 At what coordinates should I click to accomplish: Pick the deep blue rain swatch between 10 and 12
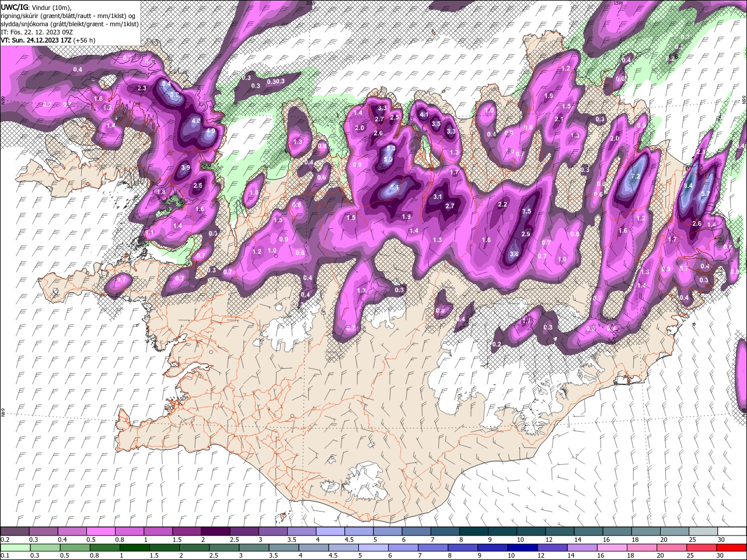pos(521,548)
